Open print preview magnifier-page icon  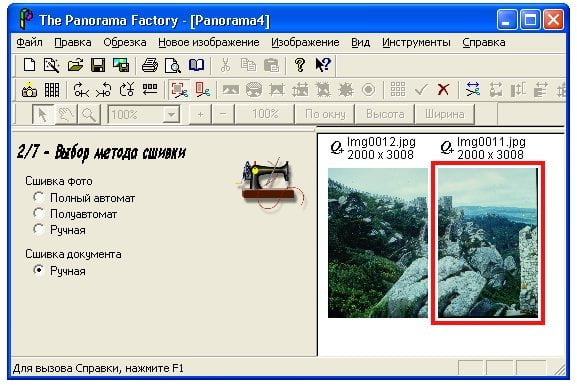[x=173, y=65]
